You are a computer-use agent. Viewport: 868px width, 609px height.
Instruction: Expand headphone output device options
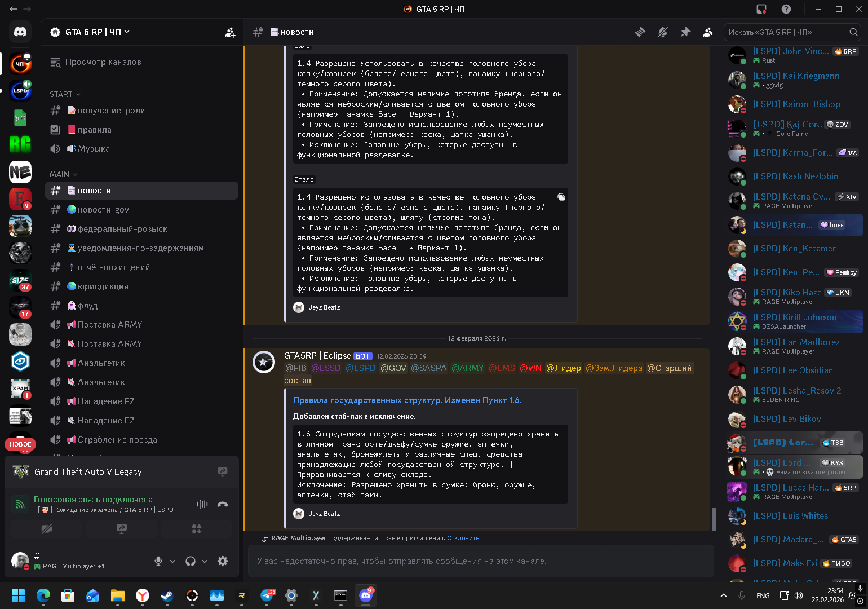(x=205, y=561)
